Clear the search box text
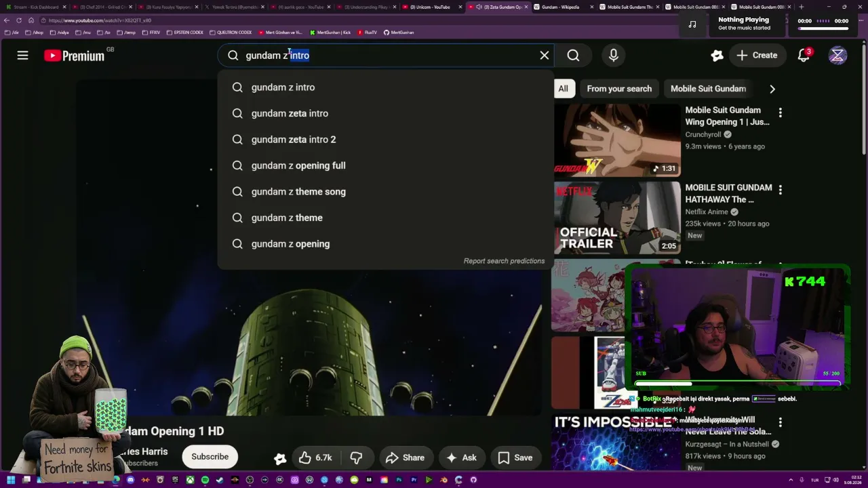 pyautogui.click(x=544, y=56)
